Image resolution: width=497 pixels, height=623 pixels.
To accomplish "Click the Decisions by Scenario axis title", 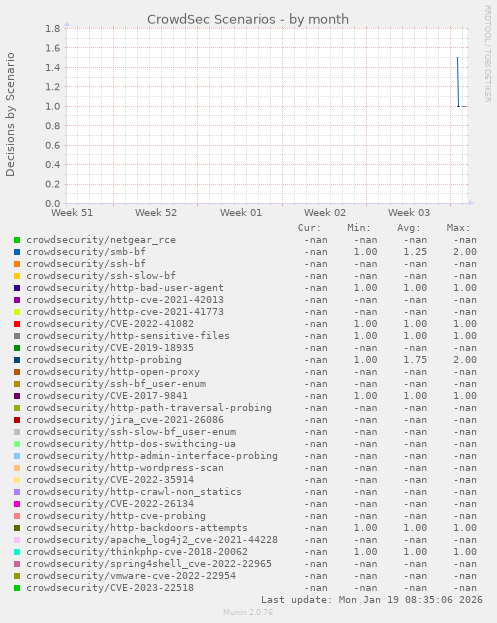I will click(10, 115).
